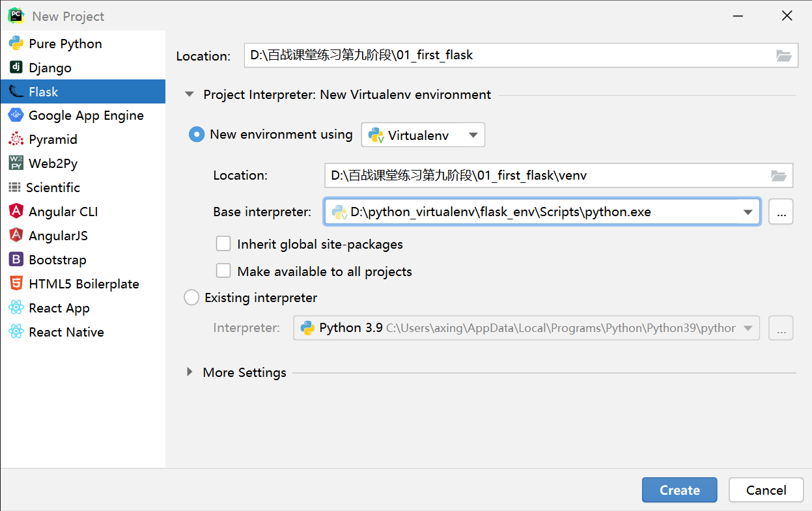Browse folder for venv Location
Image resolution: width=812 pixels, height=511 pixels.
pyautogui.click(x=779, y=176)
